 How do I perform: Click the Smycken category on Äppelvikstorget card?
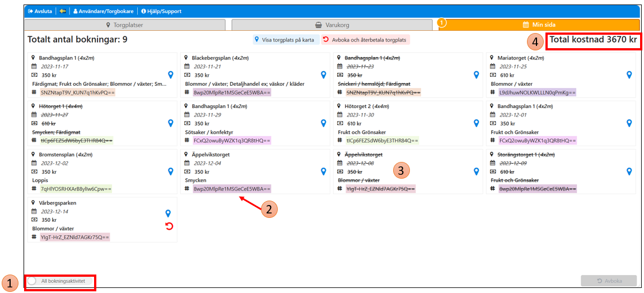195,180
